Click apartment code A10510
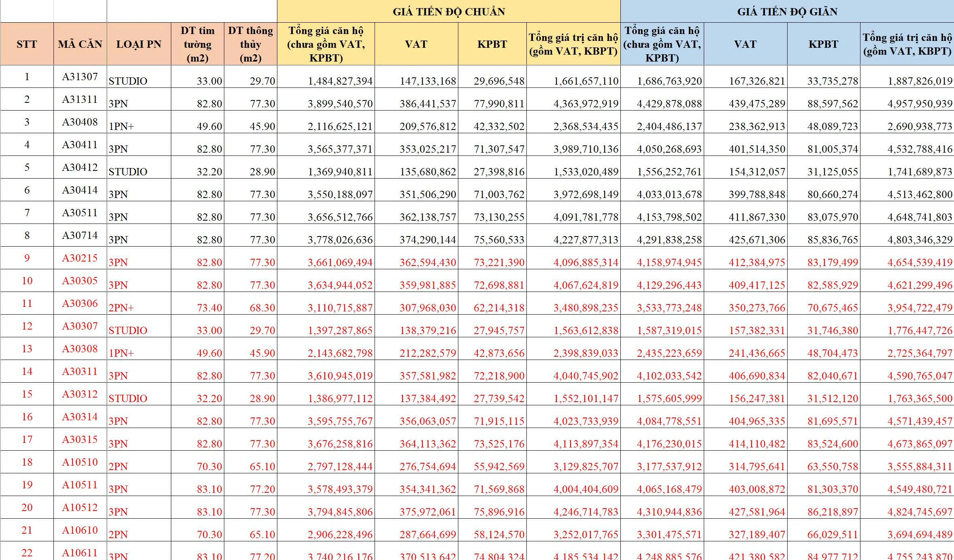Screen dimensions: 954x560 [x=80, y=462]
